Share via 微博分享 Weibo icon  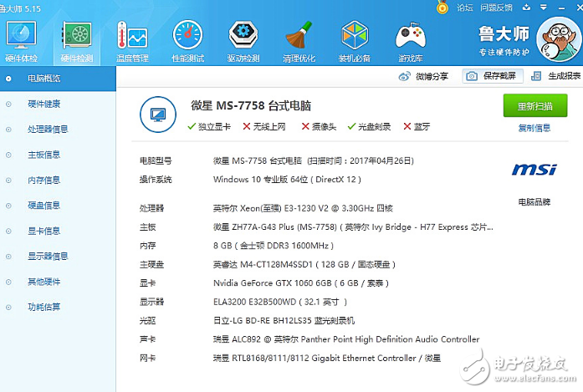pos(423,76)
